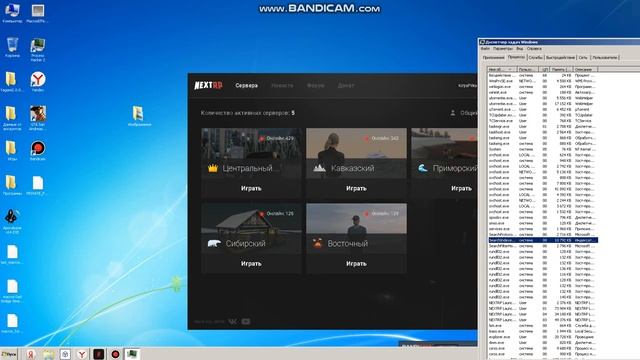Select the WmiPrvSE.exe process row
The image size is (640, 360).
coord(543,81)
